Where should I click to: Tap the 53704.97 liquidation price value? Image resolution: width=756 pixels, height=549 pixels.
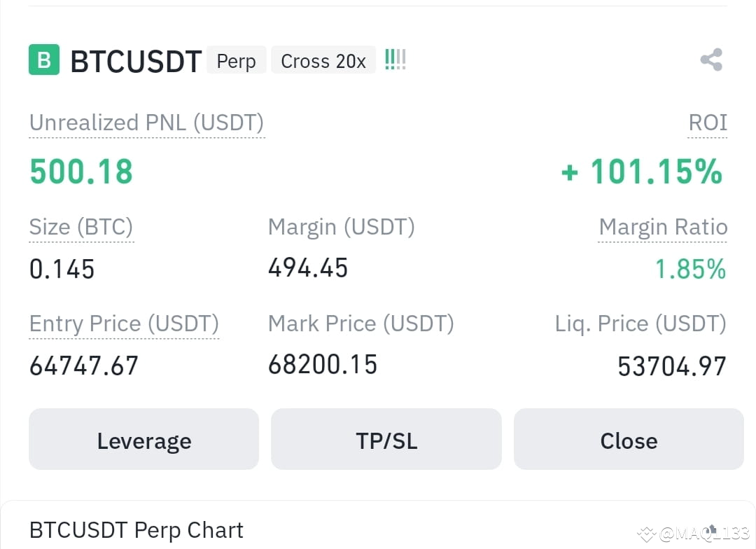pyautogui.click(x=671, y=366)
